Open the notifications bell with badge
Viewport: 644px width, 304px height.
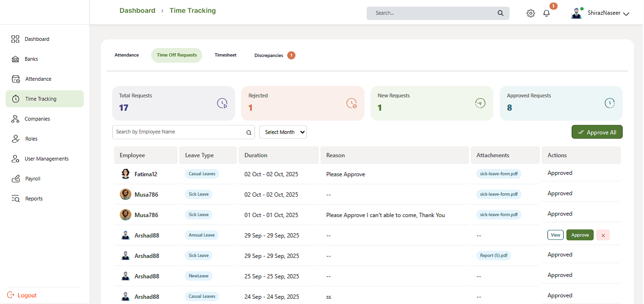click(546, 13)
